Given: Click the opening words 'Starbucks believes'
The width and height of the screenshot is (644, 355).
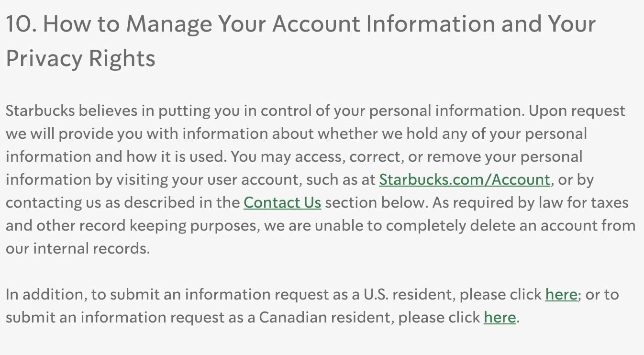Looking at the screenshot, I should click(73, 111).
